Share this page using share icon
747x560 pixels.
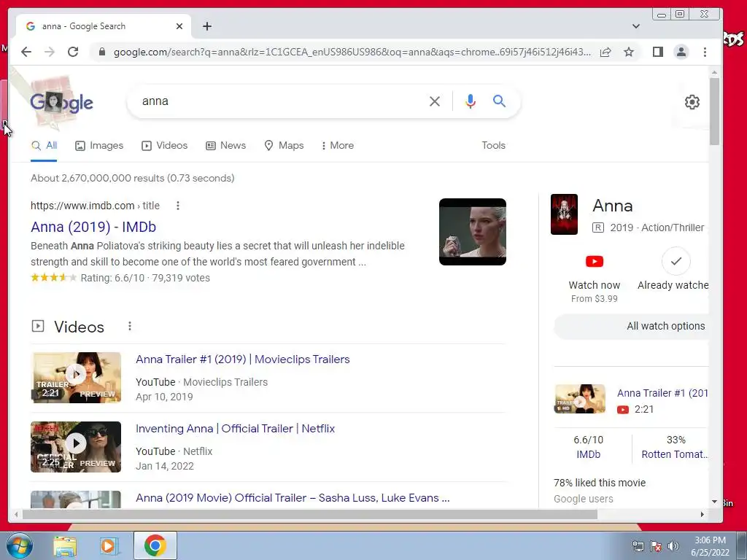pos(605,52)
